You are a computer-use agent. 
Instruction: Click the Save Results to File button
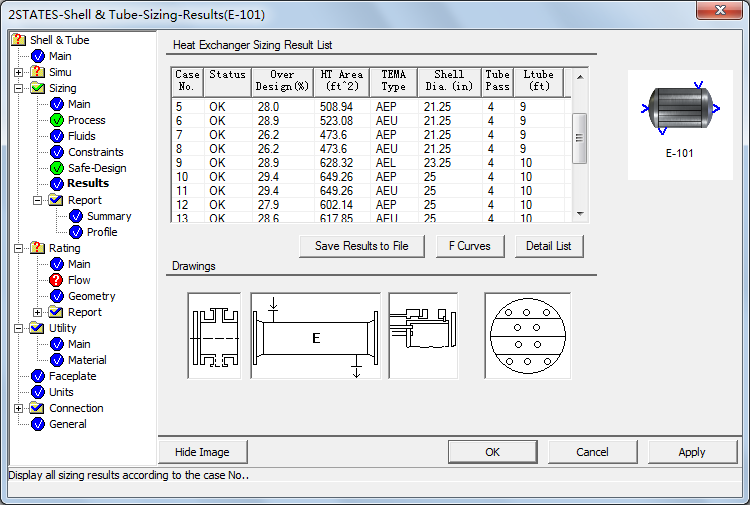pos(362,246)
